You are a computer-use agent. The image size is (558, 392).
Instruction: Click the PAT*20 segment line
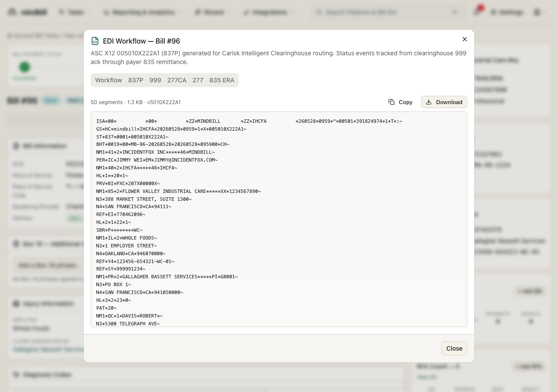point(106,308)
